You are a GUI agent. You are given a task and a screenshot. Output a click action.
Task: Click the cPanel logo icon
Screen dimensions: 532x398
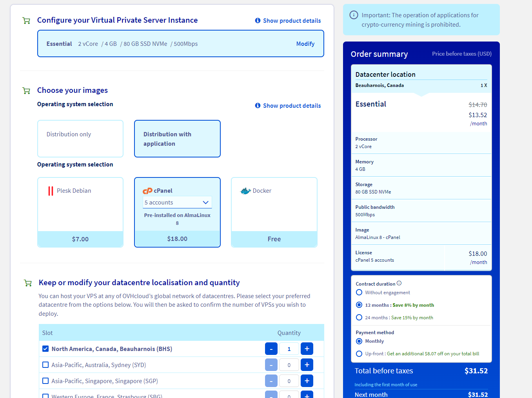[147, 191]
